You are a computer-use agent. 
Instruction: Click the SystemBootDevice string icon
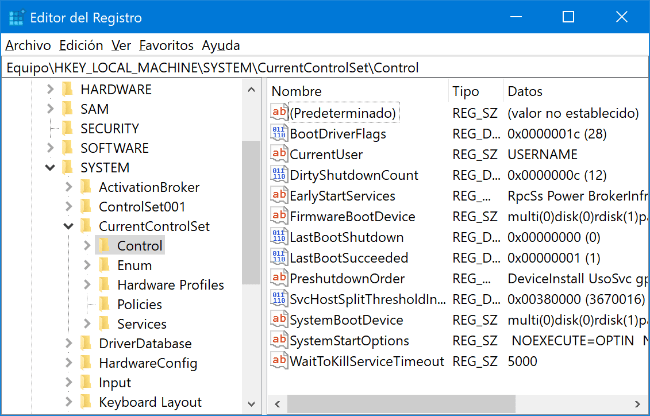[x=279, y=319]
